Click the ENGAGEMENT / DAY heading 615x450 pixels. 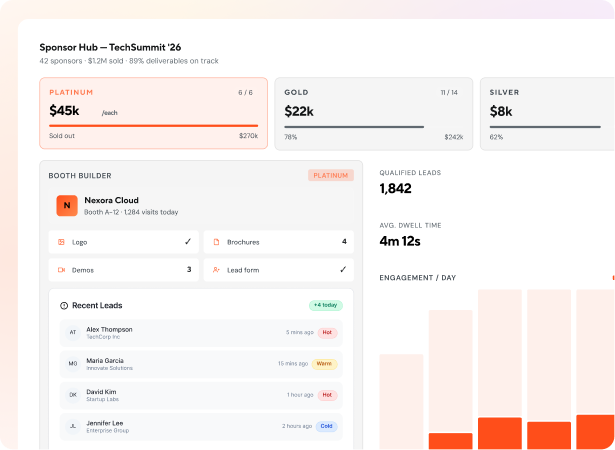[418, 278]
